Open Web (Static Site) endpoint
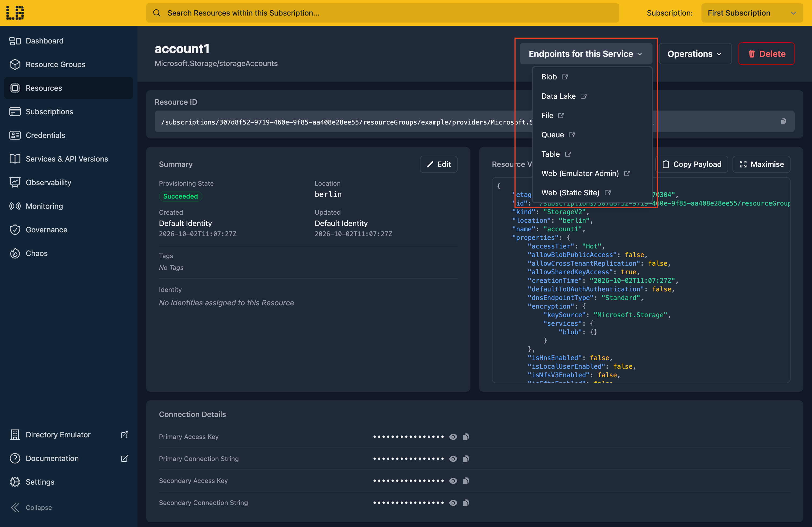The image size is (812, 527). coord(592,193)
